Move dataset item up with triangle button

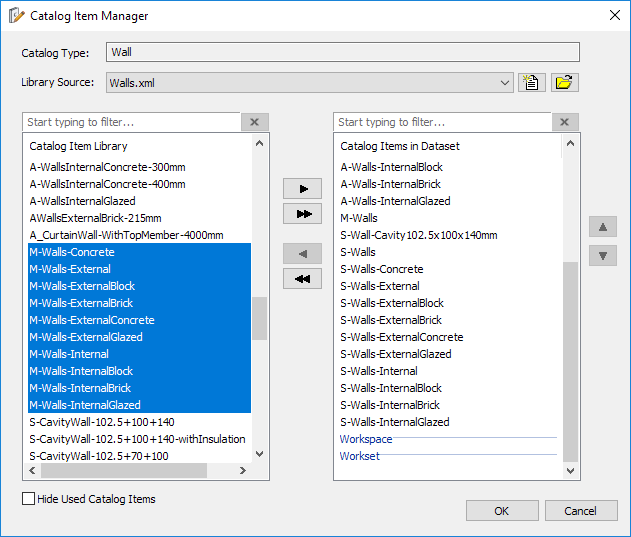[603, 227]
